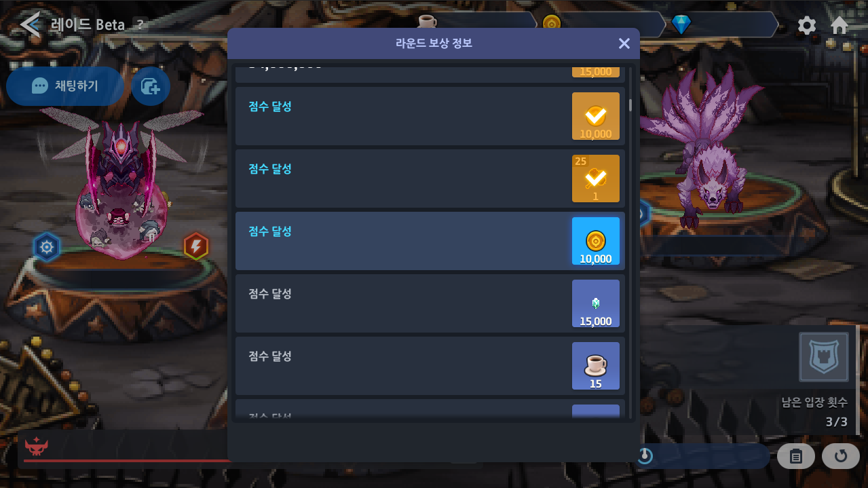Screen dimensions: 868x488
Task: Select the blue gear hexagon skill icon
Action: pos(47,247)
